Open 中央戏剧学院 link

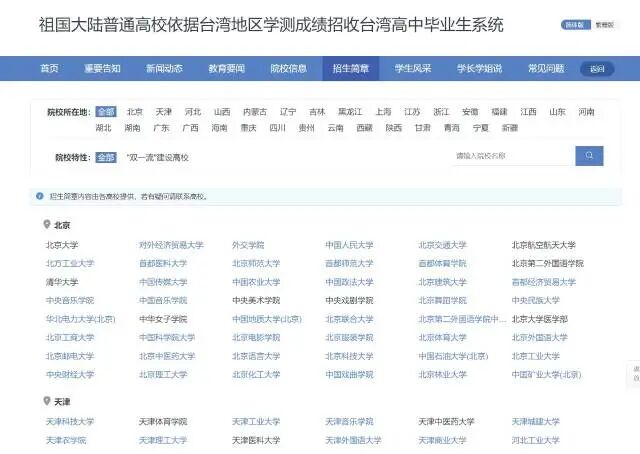click(349, 300)
